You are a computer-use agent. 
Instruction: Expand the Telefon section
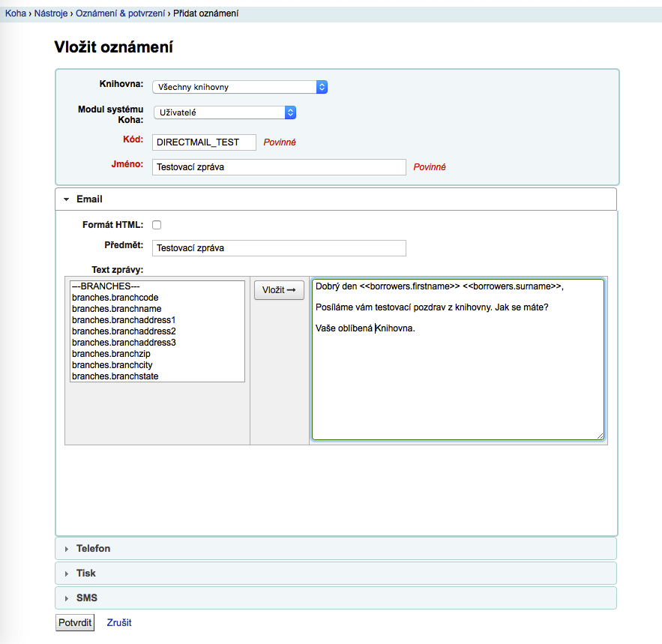[336, 549]
